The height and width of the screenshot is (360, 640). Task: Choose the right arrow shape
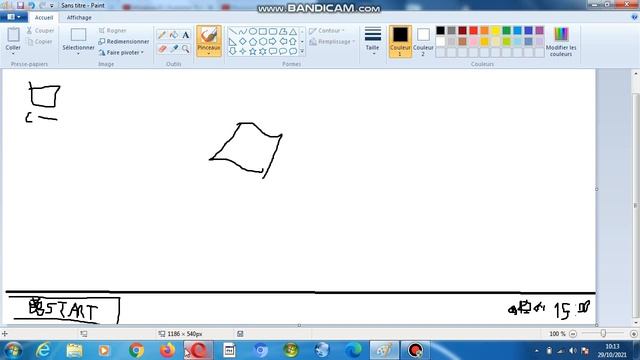click(x=273, y=42)
